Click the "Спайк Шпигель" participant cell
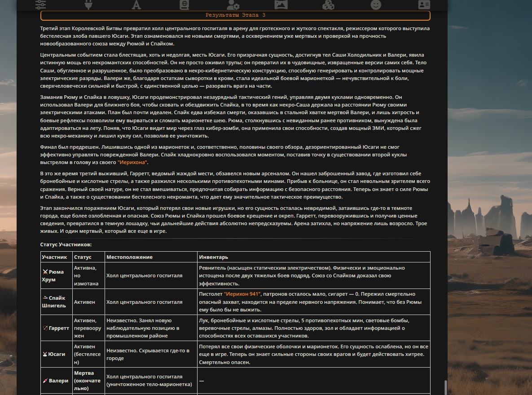 [x=56, y=302]
